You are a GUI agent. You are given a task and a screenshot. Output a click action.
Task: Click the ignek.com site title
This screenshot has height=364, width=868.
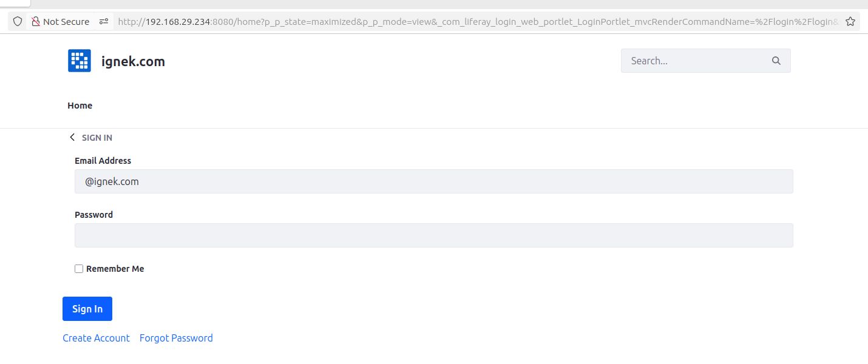coord(133,61)
